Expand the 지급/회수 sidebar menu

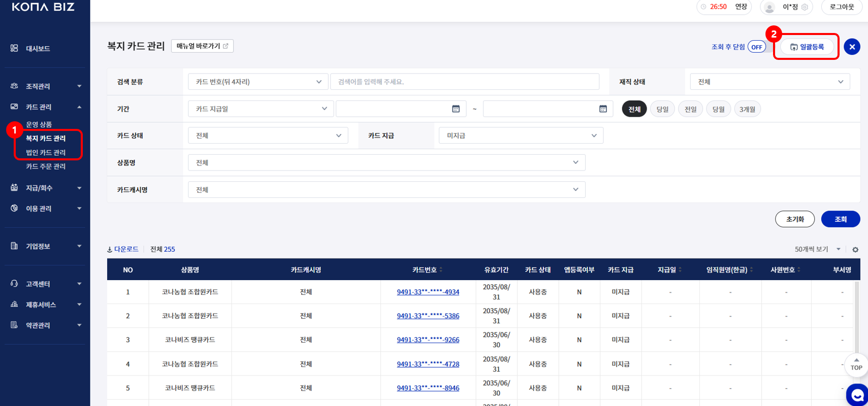click(46, 188)
